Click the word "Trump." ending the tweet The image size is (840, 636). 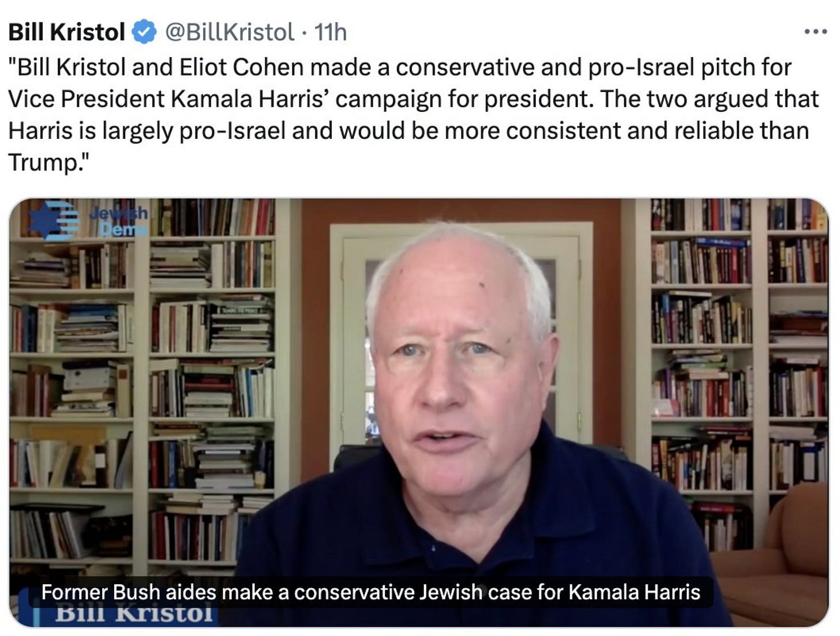coord(50,163)
